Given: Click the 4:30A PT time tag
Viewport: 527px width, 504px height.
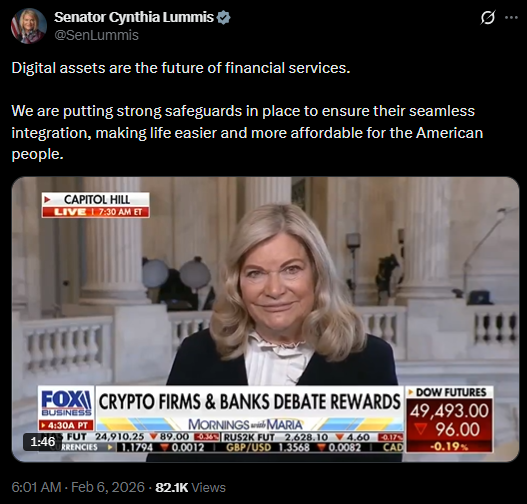Looking at the screenshot, I should tap(66, 425).
